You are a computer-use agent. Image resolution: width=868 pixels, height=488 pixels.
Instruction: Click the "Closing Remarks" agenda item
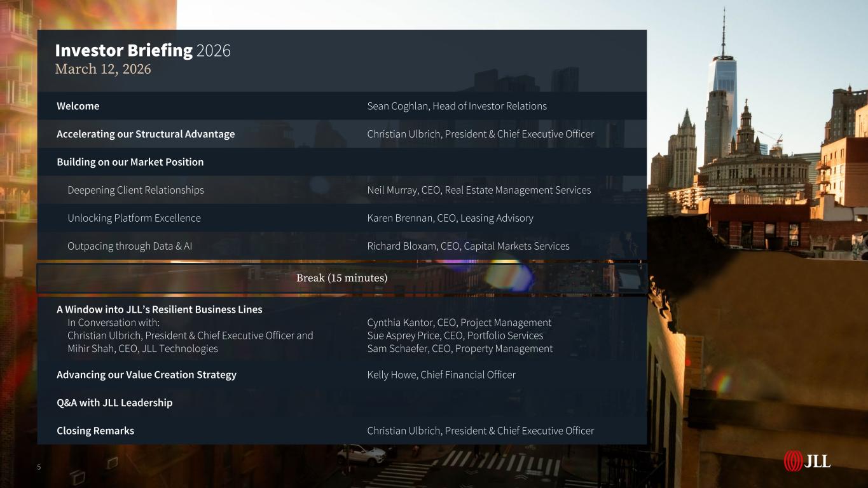(x=95, y=431)
